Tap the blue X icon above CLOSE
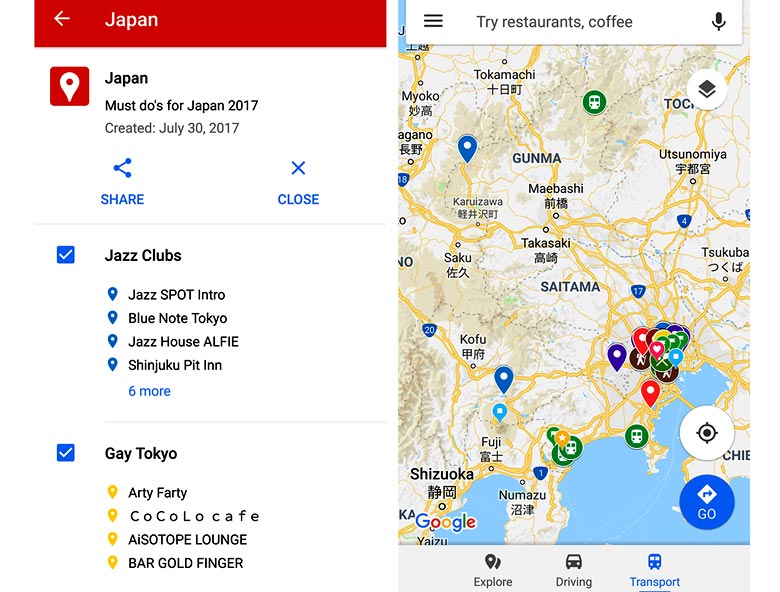The height and width of the screenshot is (592, 780). click(x=298, y=168)
